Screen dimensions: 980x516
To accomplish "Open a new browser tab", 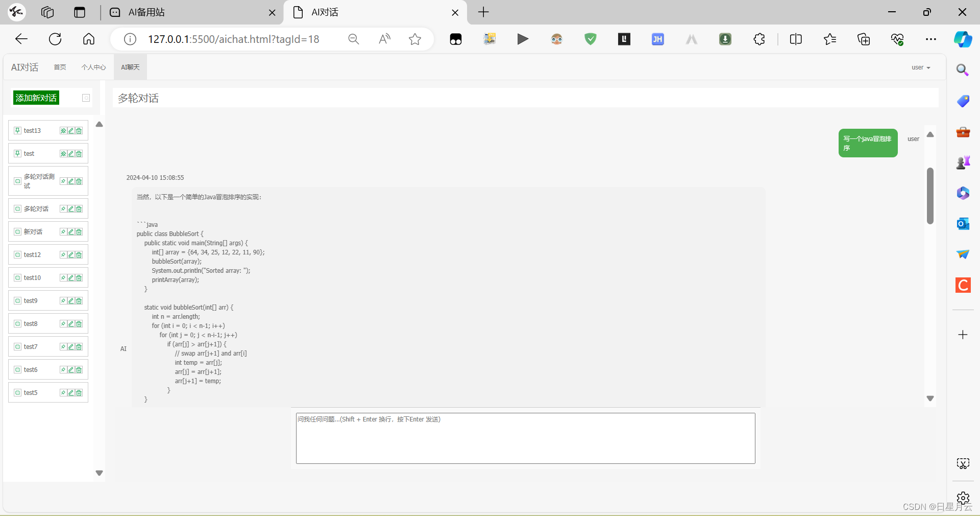I will tap(483, 12).
